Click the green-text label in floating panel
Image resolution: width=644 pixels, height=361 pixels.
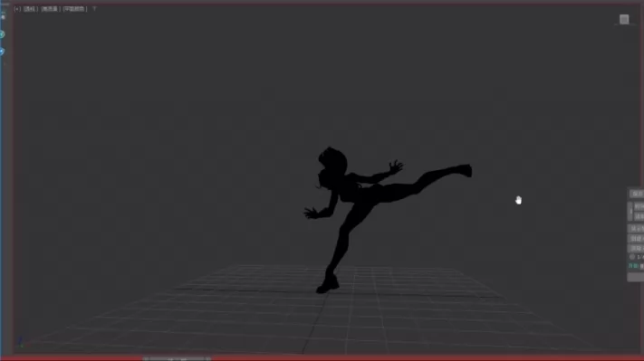[633, 266]
